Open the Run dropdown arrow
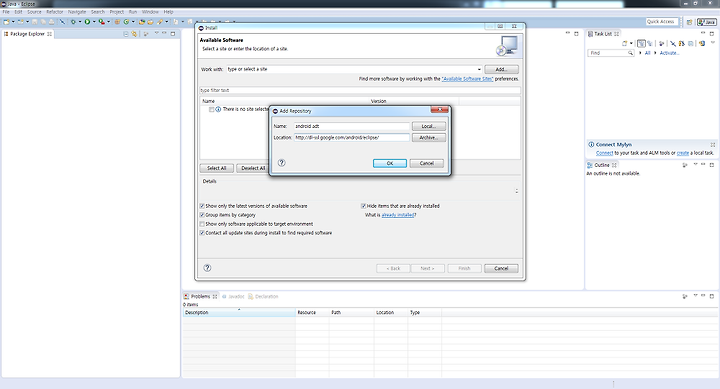The image size is (720, 389). pyautogui.click(x=94, y=22)
